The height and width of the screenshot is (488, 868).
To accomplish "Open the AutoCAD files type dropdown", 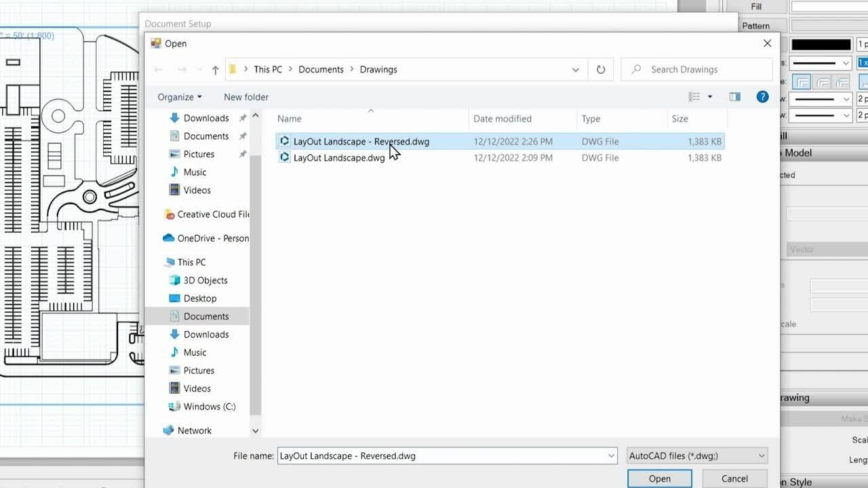I will (696, 455).
